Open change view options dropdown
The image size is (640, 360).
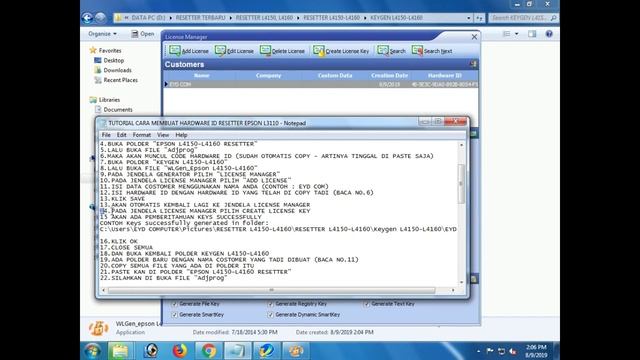(x=517, y=34)
